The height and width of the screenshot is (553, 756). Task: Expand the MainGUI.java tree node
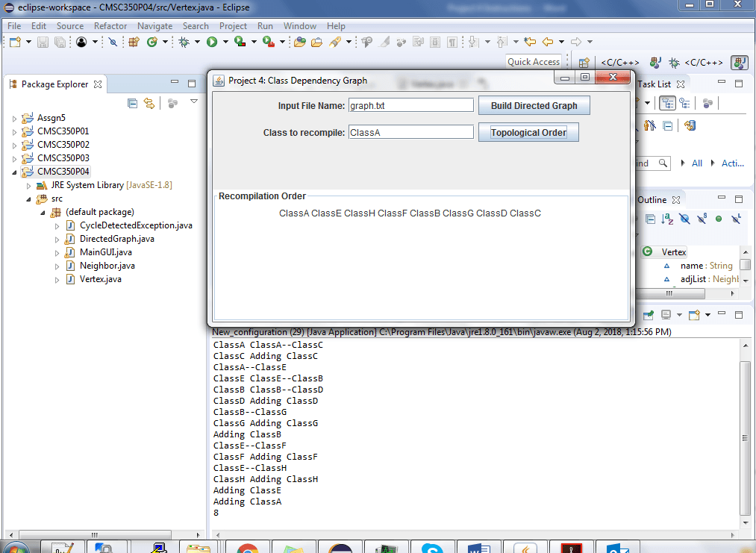click(57, 253)
